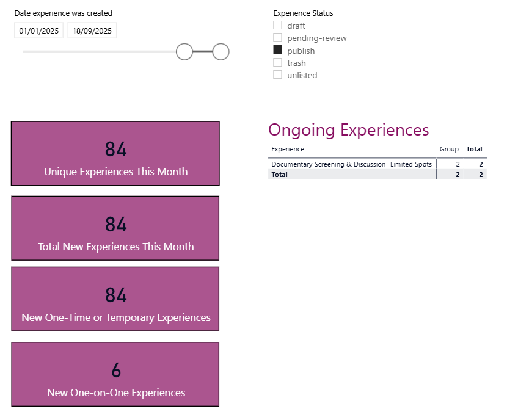Image resolution: width=507 pixels, height=420 pixels.
Task: Select the Unique Experiences This Month card
Action: pos(115,153)
